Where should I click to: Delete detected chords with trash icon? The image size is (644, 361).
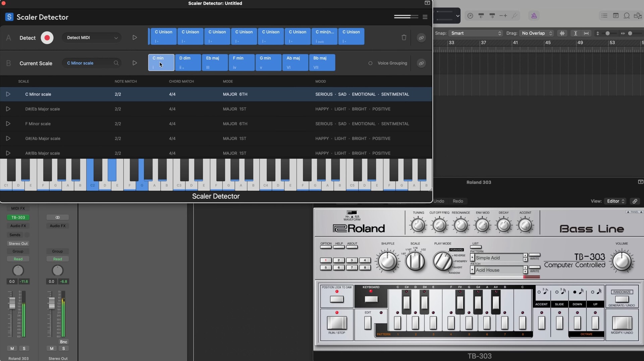(404, 38)
